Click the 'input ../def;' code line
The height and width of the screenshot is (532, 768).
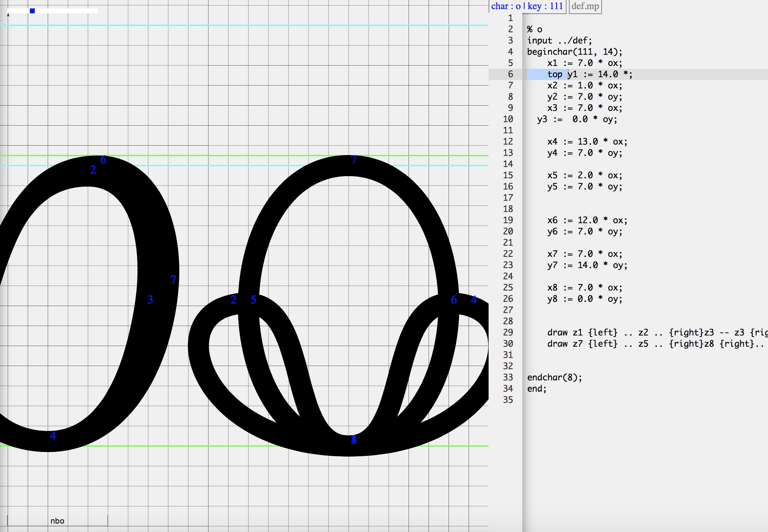click(559, 40)
